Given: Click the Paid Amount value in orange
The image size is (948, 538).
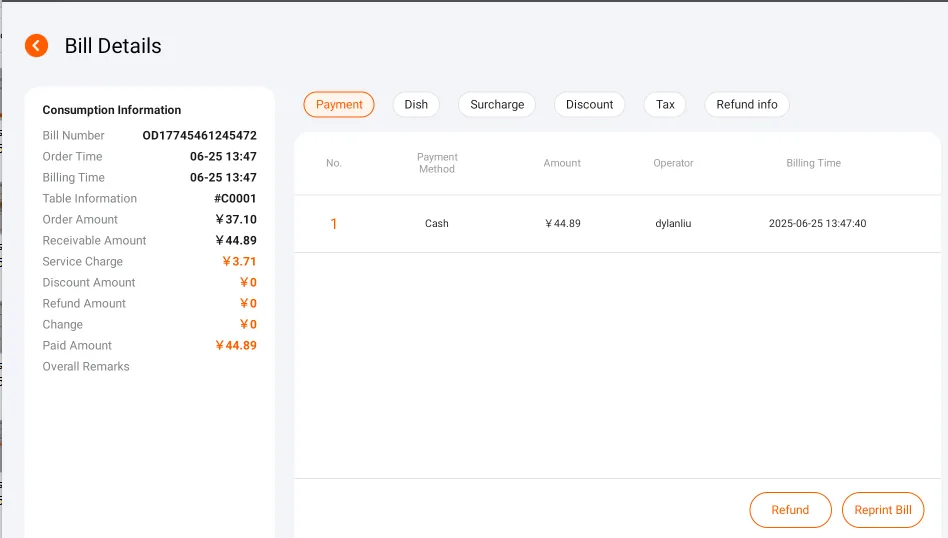Looking at the screenshot, I should click(236, 345).
